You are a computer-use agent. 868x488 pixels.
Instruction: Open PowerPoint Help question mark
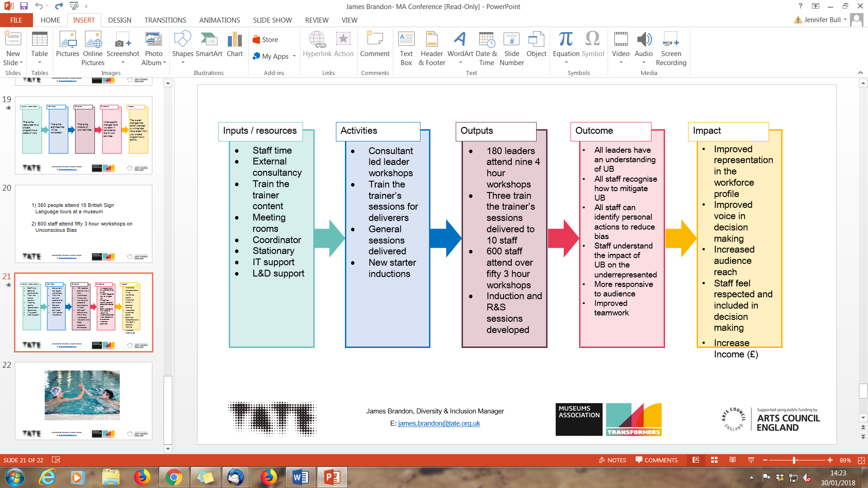(801, 6)
